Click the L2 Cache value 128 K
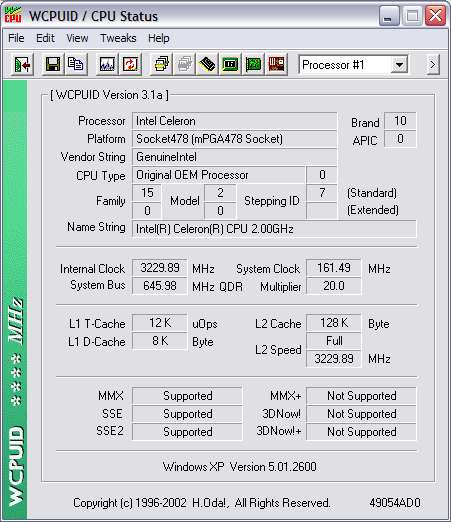The height and width of the screenshot is (522, 451). (334, 323)
